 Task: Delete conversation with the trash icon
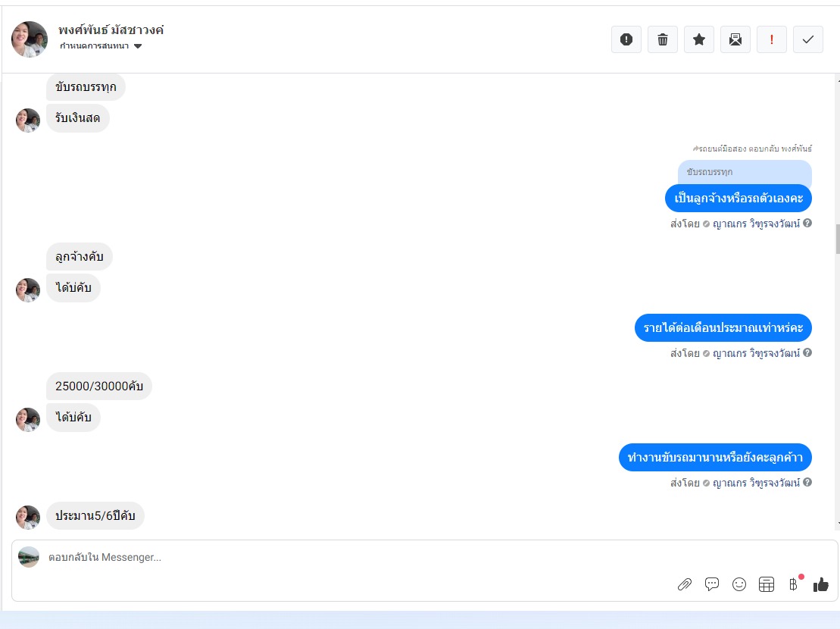point(662,39)
